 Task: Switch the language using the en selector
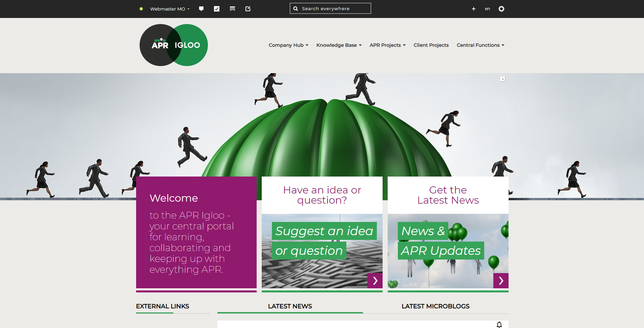[487, 9]
